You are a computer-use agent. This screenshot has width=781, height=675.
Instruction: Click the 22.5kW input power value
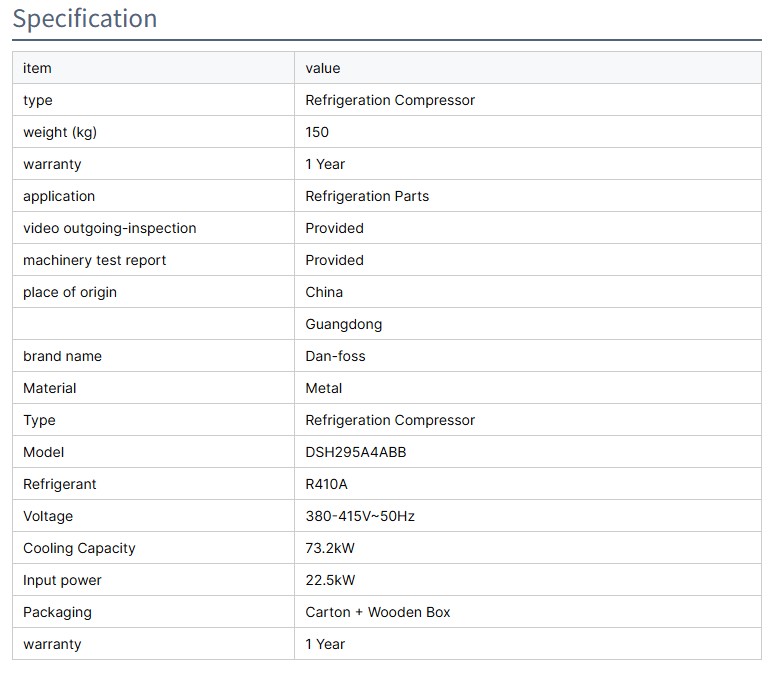[330, 580]
